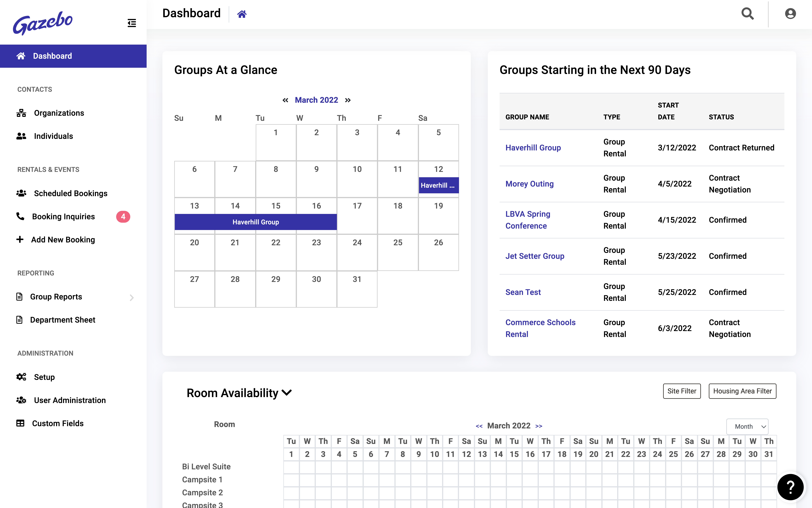Click the TYPE column header
Image resolution: width=812 pixels, height=508 pixels.
coord(612,117)
